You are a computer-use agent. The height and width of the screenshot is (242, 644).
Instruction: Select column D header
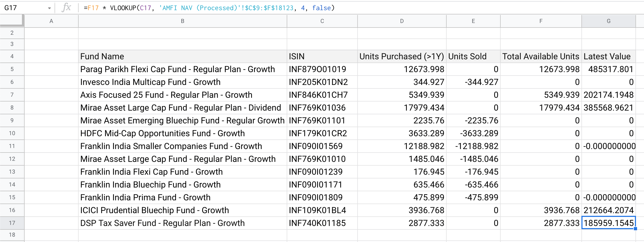402,21
